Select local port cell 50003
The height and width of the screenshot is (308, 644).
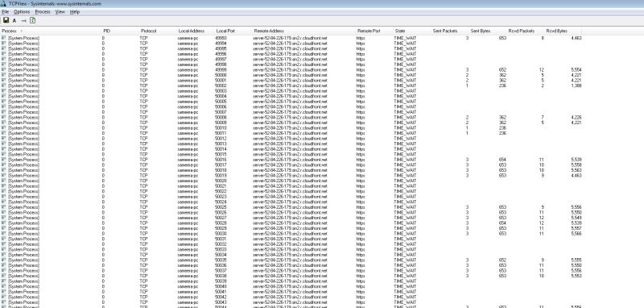221,91
